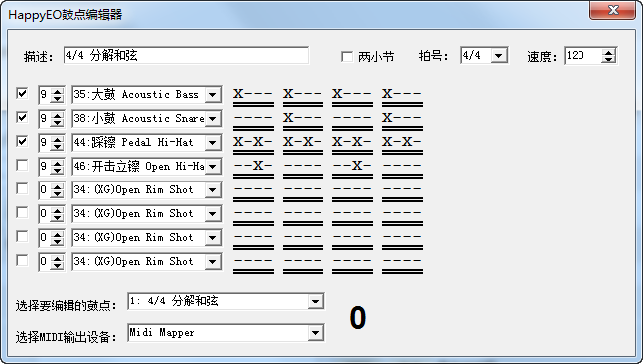This screenshot has height=364, width=643.
Task: Click beat 1 pattern of Acoustic Bass row
Action: pos(253,97)
